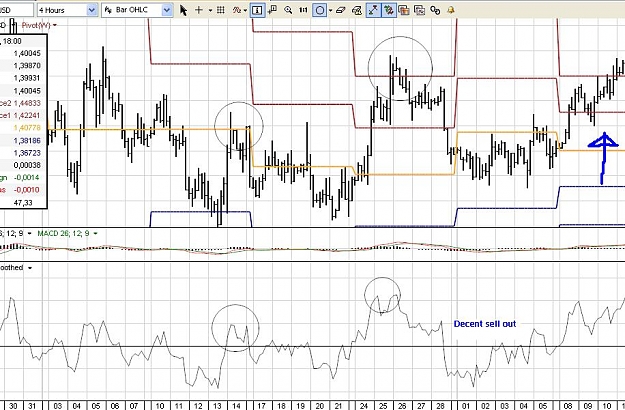Click the eraser tool icon
625x410 pixels.
pos(340,10)
